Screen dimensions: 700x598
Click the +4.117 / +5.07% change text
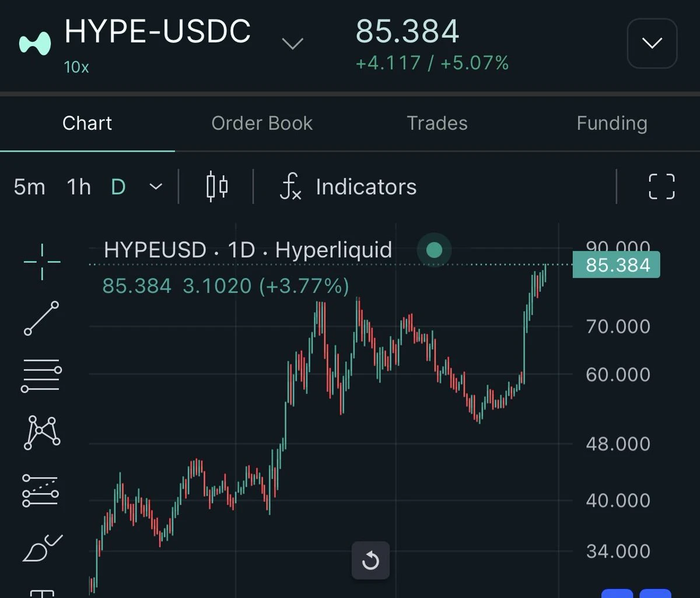432,62
